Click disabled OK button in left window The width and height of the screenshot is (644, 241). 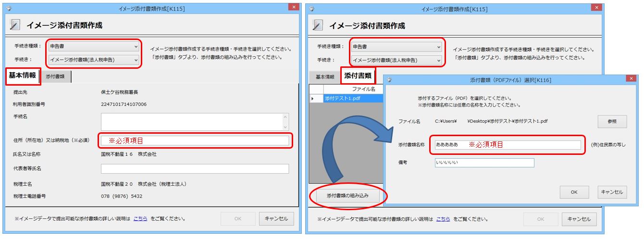point(238,218)
